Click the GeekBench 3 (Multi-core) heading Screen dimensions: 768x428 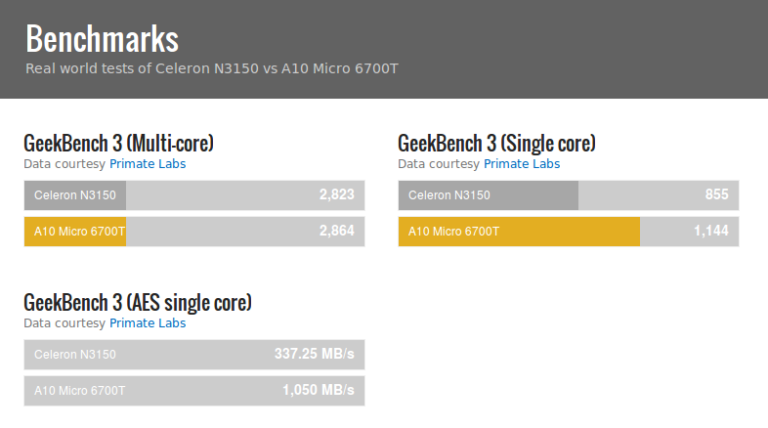pos(119,143)
